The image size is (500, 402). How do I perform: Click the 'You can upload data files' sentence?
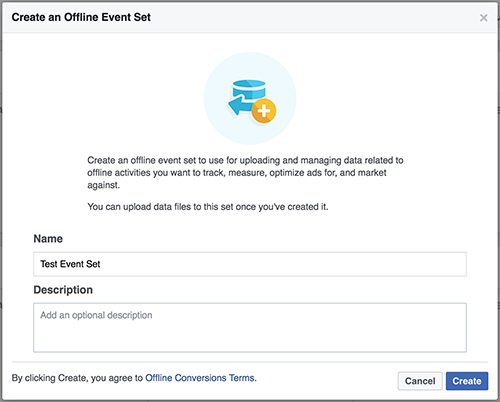208,207
